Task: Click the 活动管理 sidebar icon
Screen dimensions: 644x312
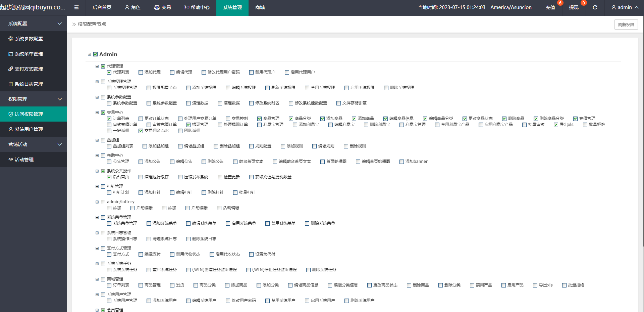Action: point(11,160)
